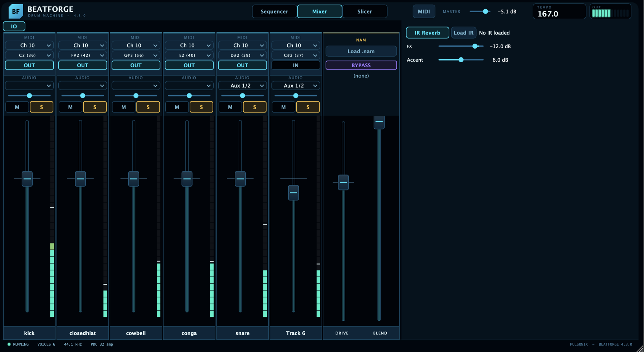This screenshot has width=644, height=352.
Task: Click the tempo value 167.0
Action: click(x=548, y=14)
